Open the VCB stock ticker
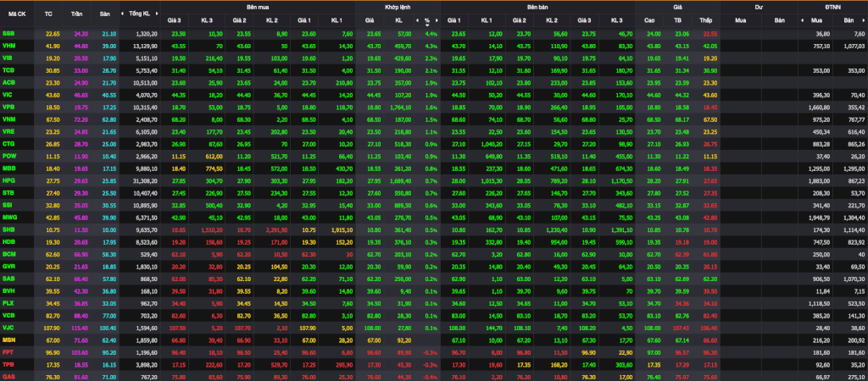Screen dimensions: 868x381 click(x=8, y=315)
